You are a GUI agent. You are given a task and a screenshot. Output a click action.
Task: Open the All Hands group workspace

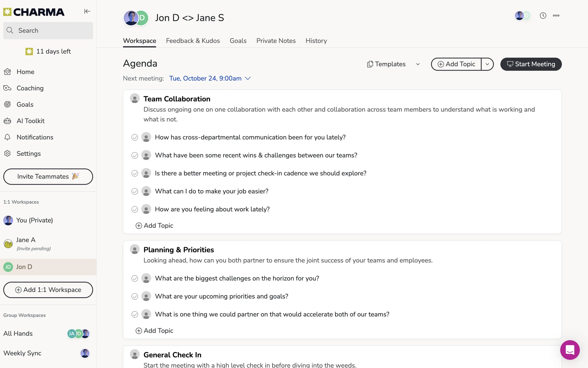[x=18, y=334]
